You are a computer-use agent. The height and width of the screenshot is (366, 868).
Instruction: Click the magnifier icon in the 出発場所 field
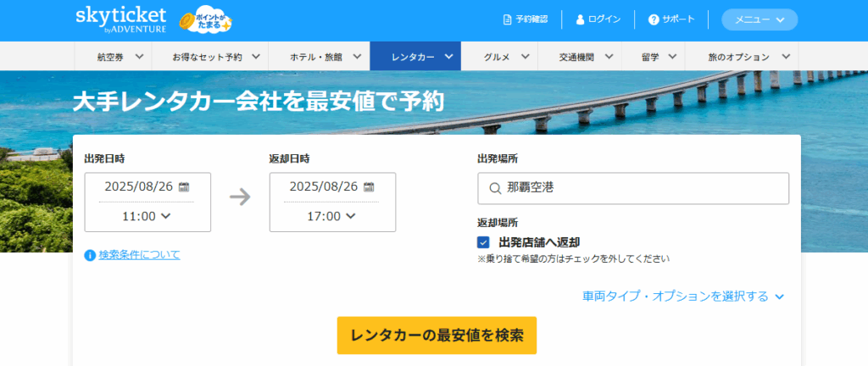(x=495, y=189)
